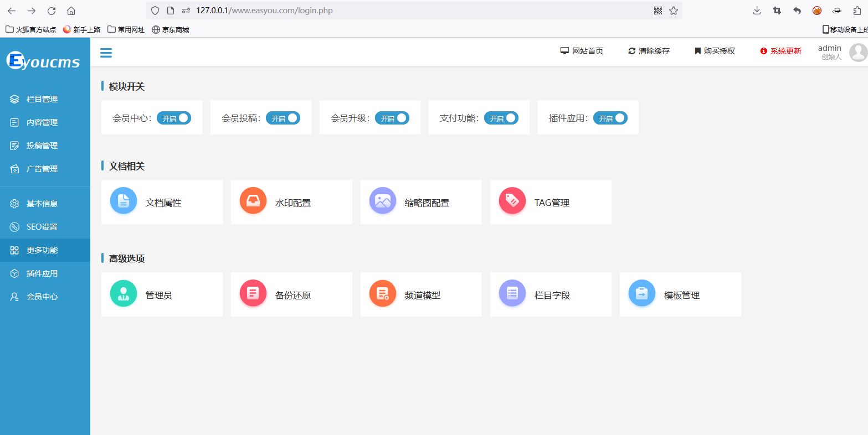Viewport: 868px width, 435px height.
Task: Collapse the sidebar with the hamburger icon
Action: click(106, 53)
